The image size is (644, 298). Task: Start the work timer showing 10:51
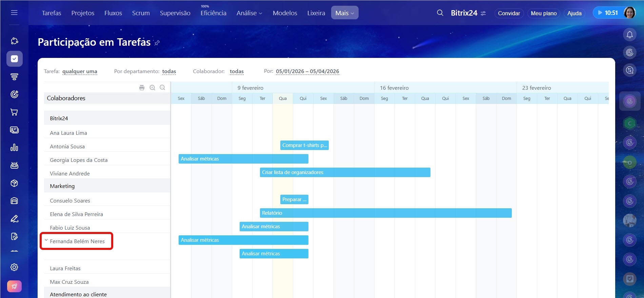(x=600, y=13)
